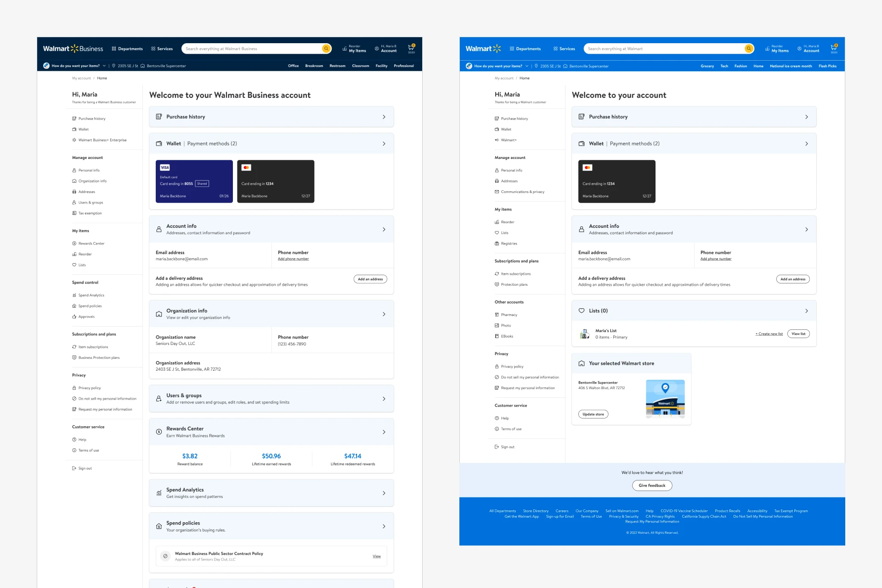
Task: Click the Wallet icon in the left sidebar
Action: coord(74,129)
